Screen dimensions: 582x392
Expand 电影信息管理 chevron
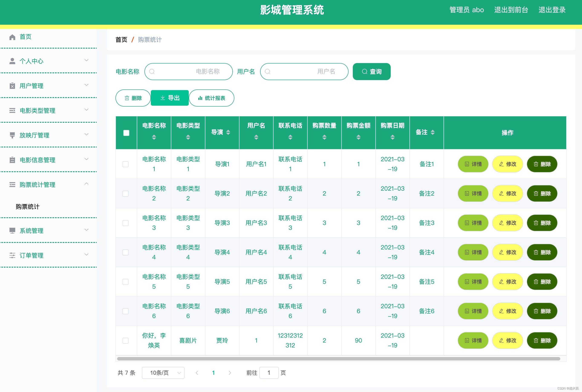coord(86,159)
